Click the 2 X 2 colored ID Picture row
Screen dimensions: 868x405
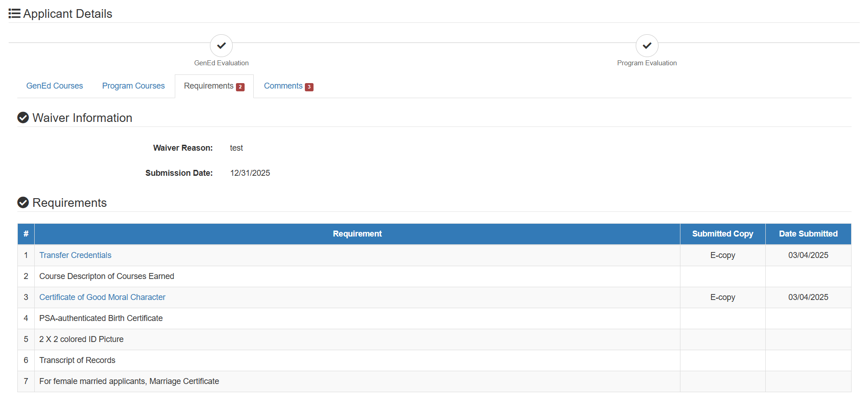(434, 339)
